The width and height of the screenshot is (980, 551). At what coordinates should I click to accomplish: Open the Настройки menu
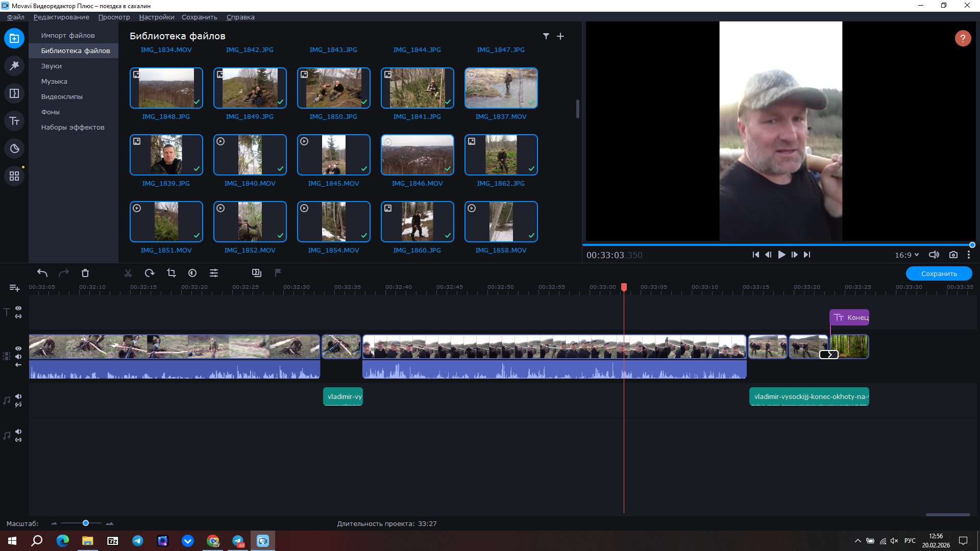point(156,17)
